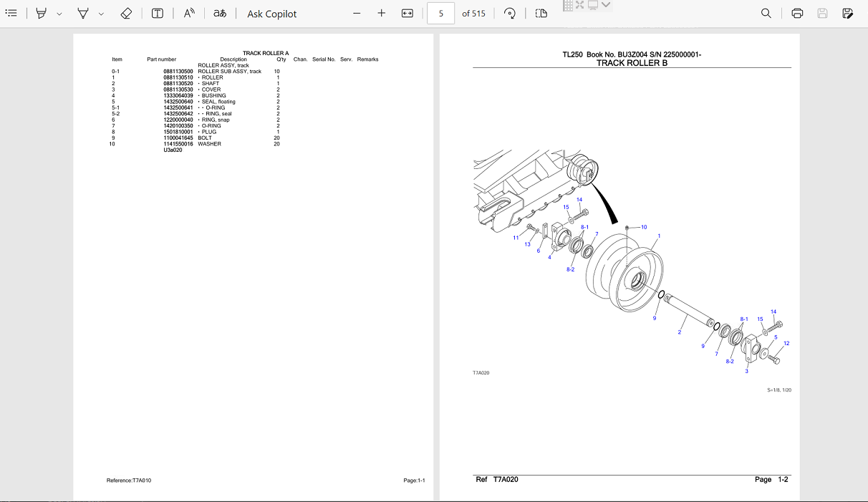Image resolution: width=868 pixels, height=502 pixels.
Task: Expand the overlay bar chevron
Action: pos(606,5)
